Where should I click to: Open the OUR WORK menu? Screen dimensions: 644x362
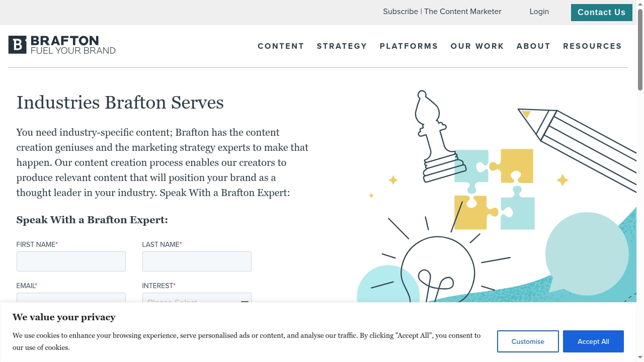[x=477, y=46]
